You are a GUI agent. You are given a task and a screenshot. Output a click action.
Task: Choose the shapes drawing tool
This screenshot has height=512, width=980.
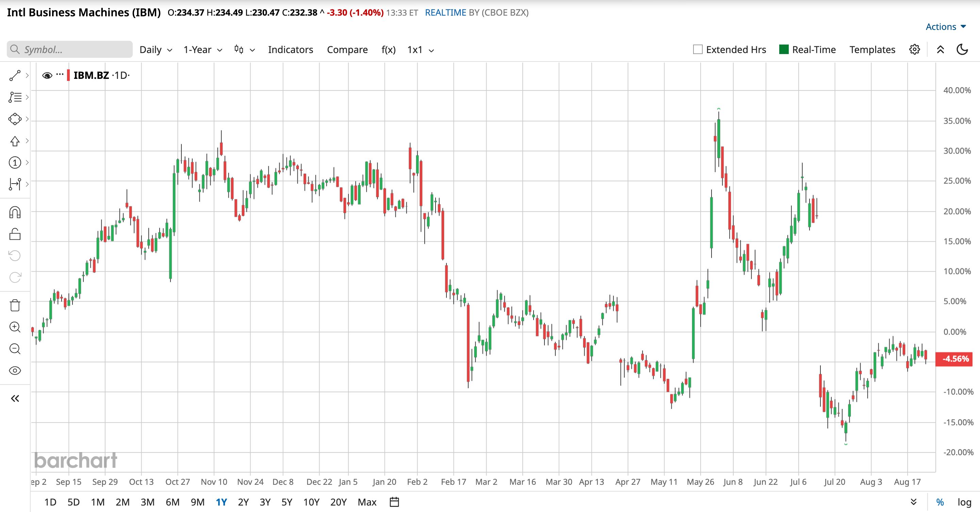tap(15, 119)
